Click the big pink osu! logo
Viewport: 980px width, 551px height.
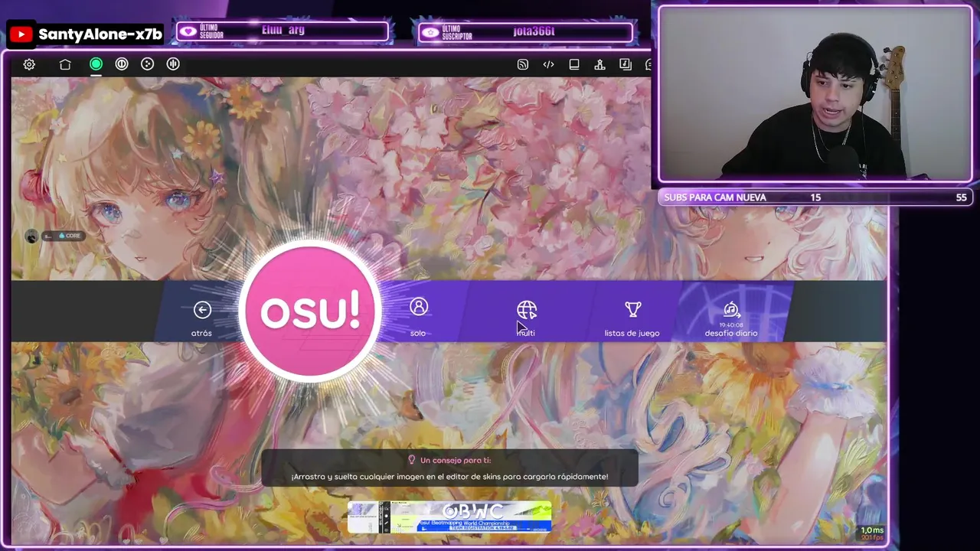(x=310, y=311)
